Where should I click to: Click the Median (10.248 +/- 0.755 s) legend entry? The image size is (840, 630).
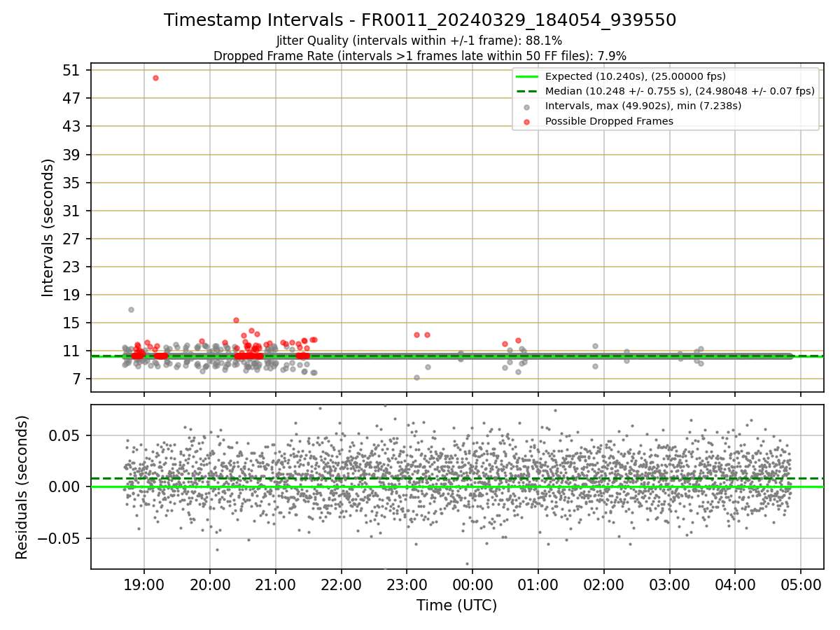click(680, 91)
